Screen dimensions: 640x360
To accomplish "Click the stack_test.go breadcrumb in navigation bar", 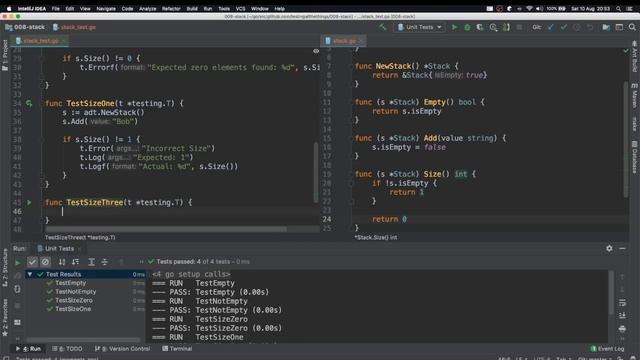I will click(75, 27).
